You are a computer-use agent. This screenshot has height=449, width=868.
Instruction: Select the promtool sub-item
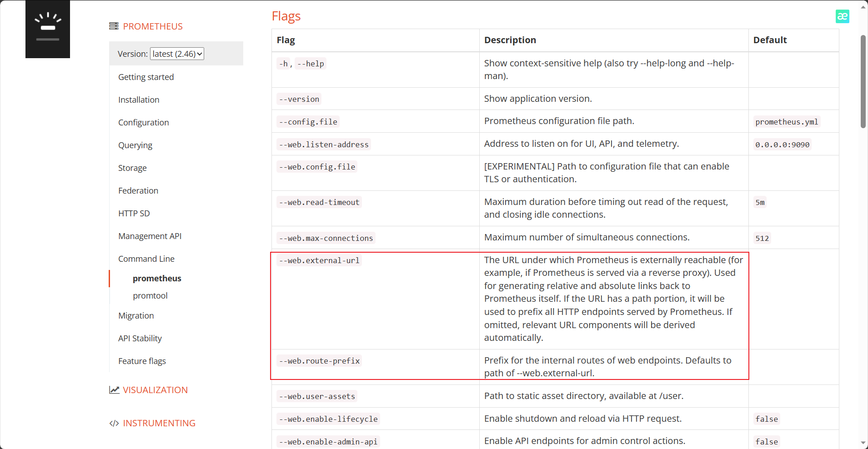(150, 295)
